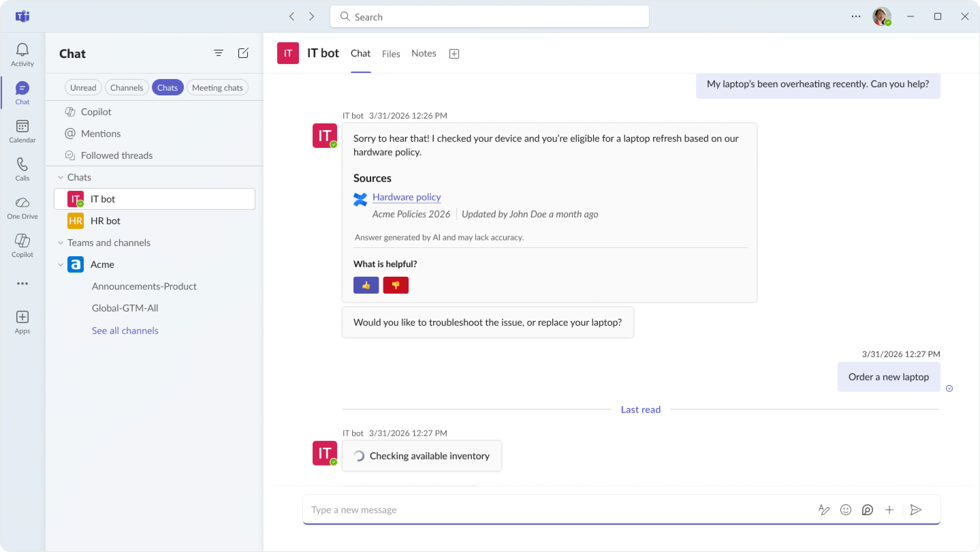Click the Confluence icon beside Hardware policy
The height and width of the screenshot is (552, 980).
click(x=360, y=199)
